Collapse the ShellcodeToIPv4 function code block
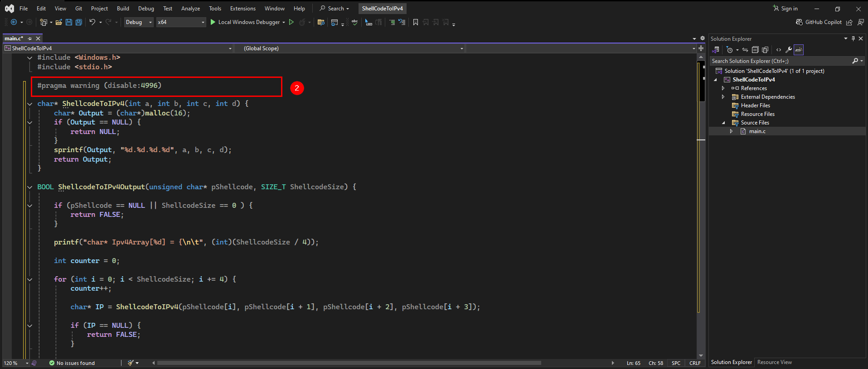This screenshot has width=868, height=369. click(x=30, y=104)
